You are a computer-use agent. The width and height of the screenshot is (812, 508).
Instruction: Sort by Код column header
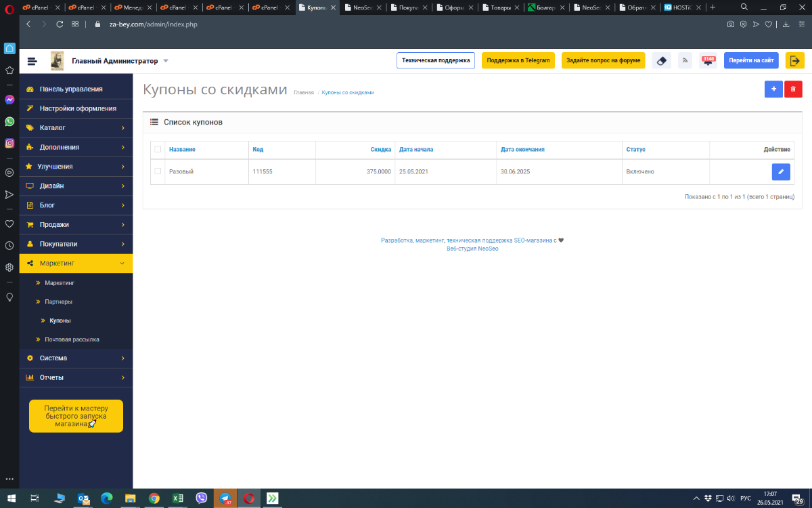click(258, 149)
